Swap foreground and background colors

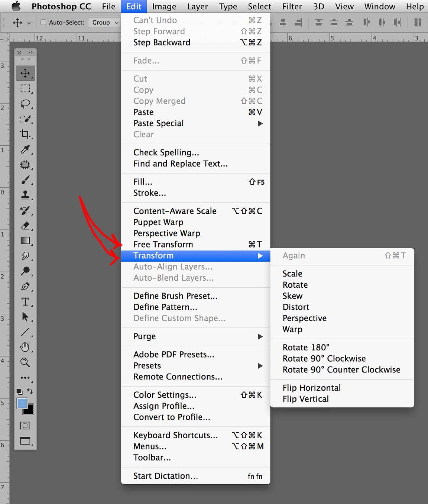pyautogui.click(x=30, y=391)
